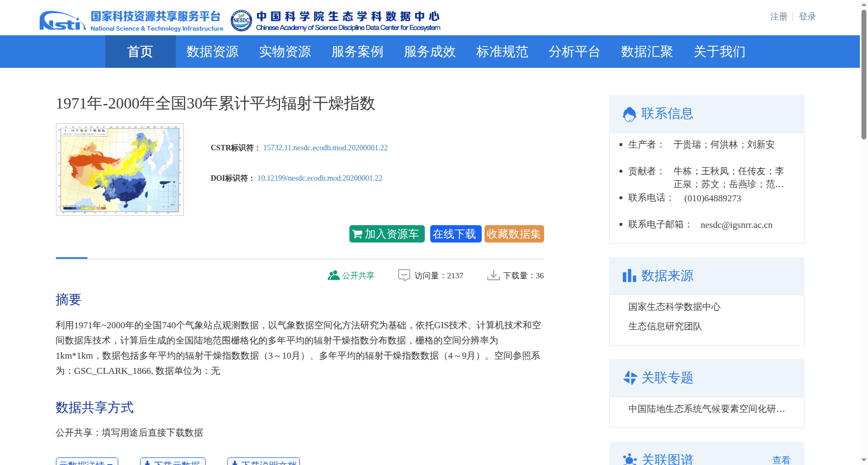Click 生态信息研究团队 in data source panel
The image size is (868, 465).
pos(665,327)
